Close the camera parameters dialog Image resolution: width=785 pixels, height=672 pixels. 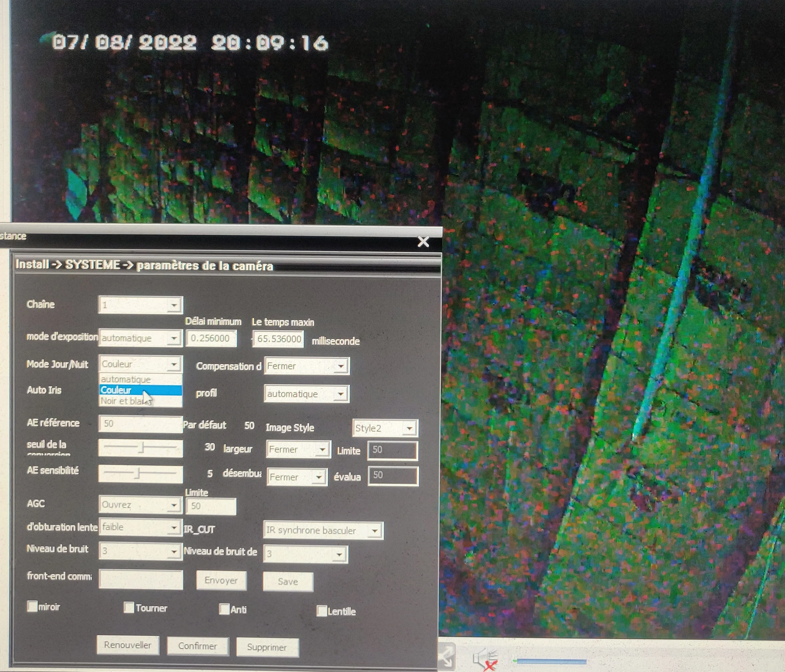point(423,241)
